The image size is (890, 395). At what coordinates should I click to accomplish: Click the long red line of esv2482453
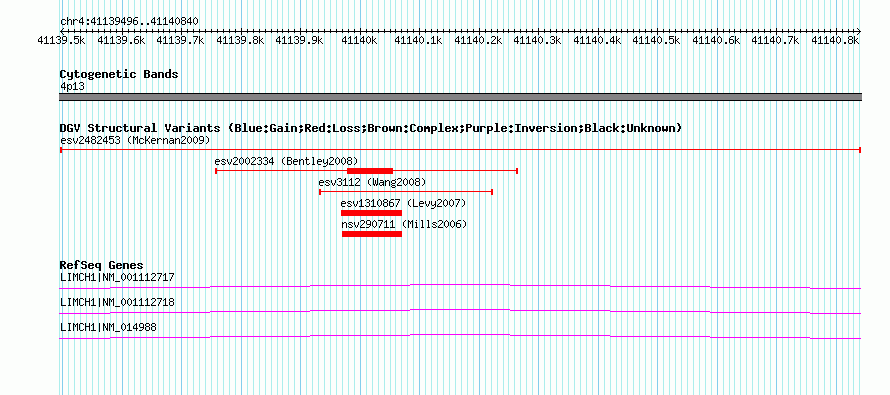[x=460, y=150]
